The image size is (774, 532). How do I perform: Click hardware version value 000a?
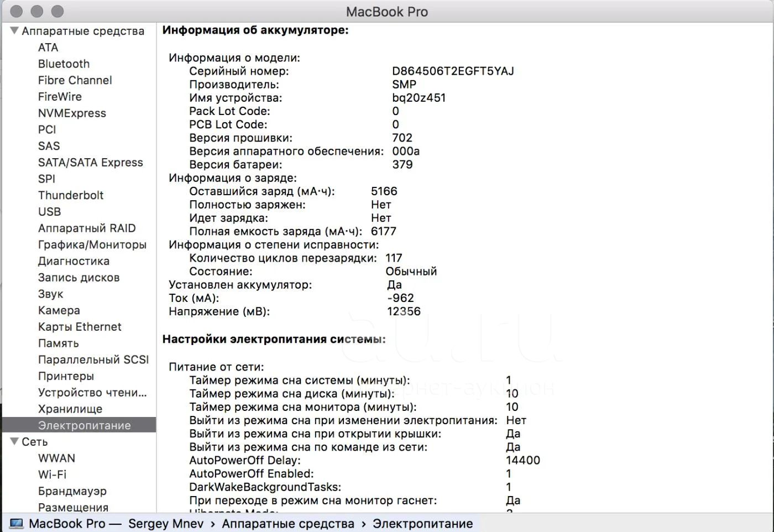pos(406,151)
